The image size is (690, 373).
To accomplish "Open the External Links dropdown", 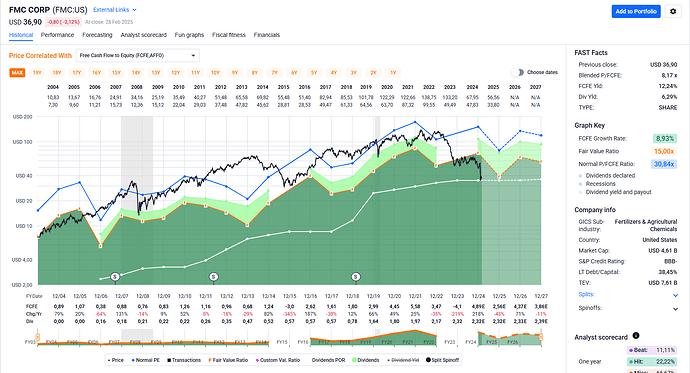I will tap(115, 10).
